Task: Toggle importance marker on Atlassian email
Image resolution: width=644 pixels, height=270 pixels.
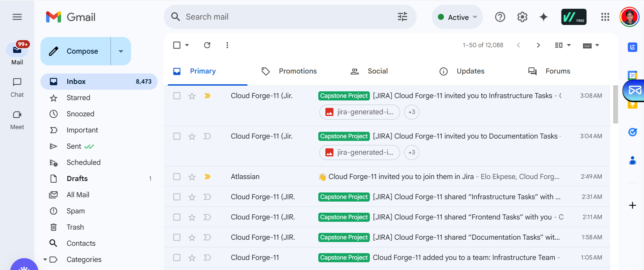Action: tap(207, 177)
